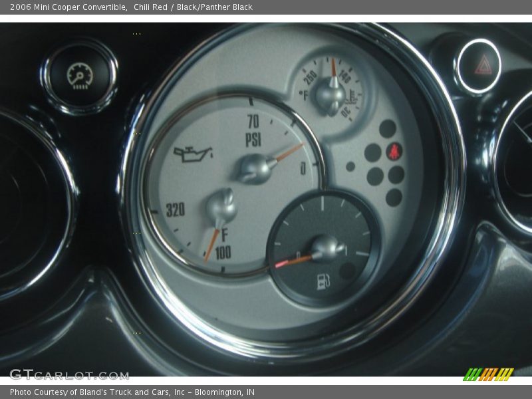532x399 pixels.
Task: Click the "0" marking on PSI gauge
Action: click(303, 168)
